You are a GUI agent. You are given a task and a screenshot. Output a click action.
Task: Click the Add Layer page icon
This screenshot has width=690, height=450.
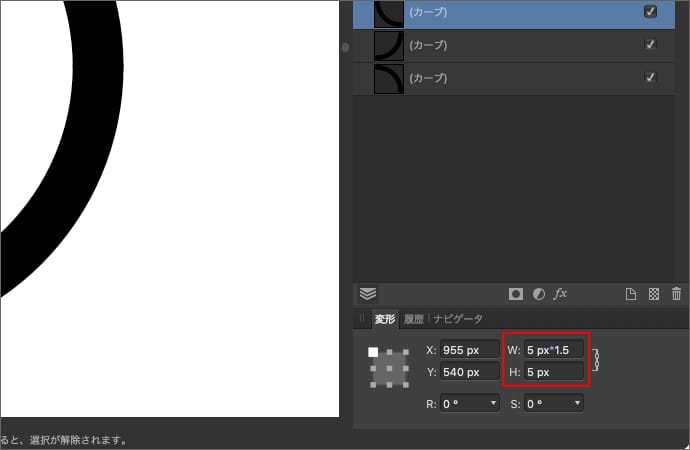pyautogui.click(x=631, y=294)
